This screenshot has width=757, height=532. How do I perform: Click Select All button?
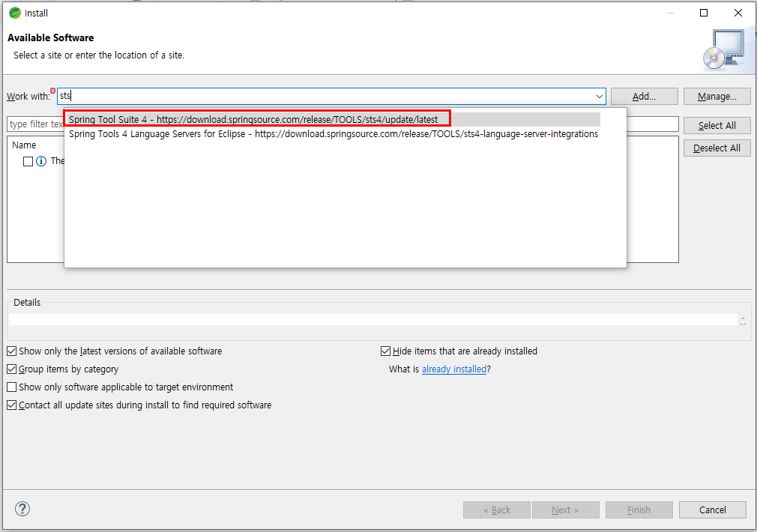(717, 126)
